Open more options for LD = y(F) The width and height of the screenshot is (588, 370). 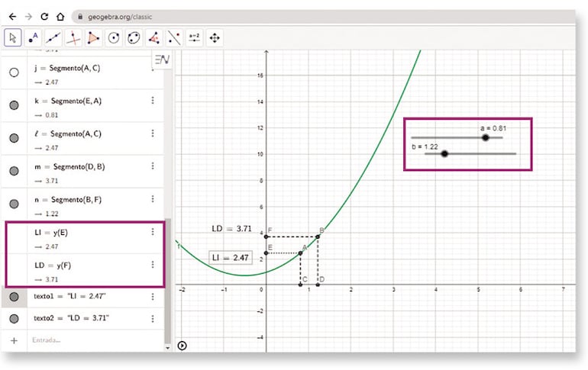[153, 265]
